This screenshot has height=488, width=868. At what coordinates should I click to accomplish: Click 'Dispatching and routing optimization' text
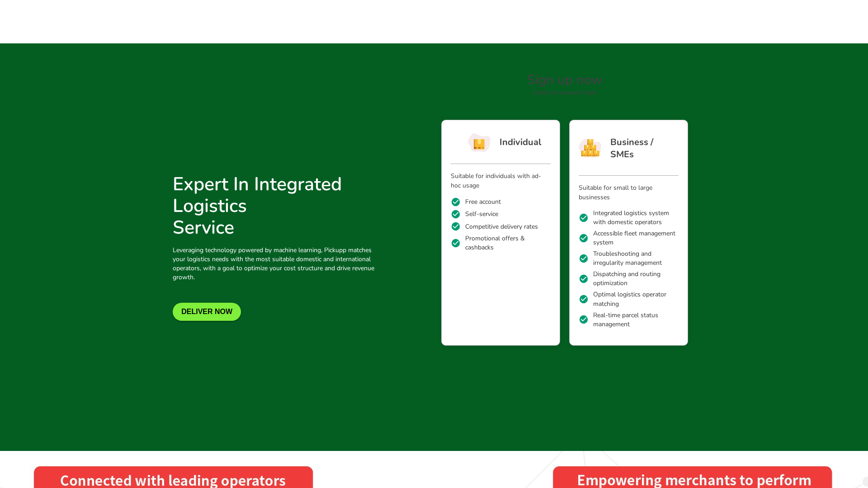[627, 279]
